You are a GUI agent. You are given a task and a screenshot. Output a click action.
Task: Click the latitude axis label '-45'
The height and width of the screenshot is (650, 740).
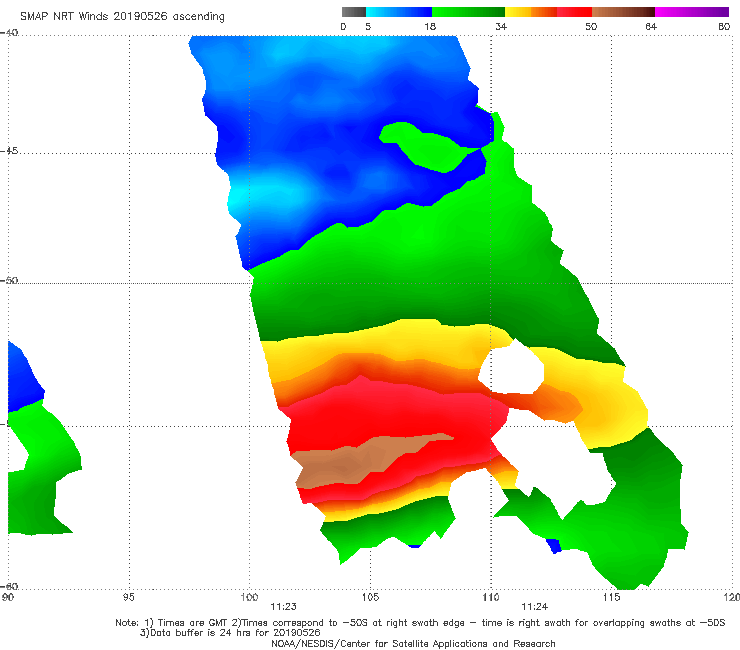(x=9, y=151)
